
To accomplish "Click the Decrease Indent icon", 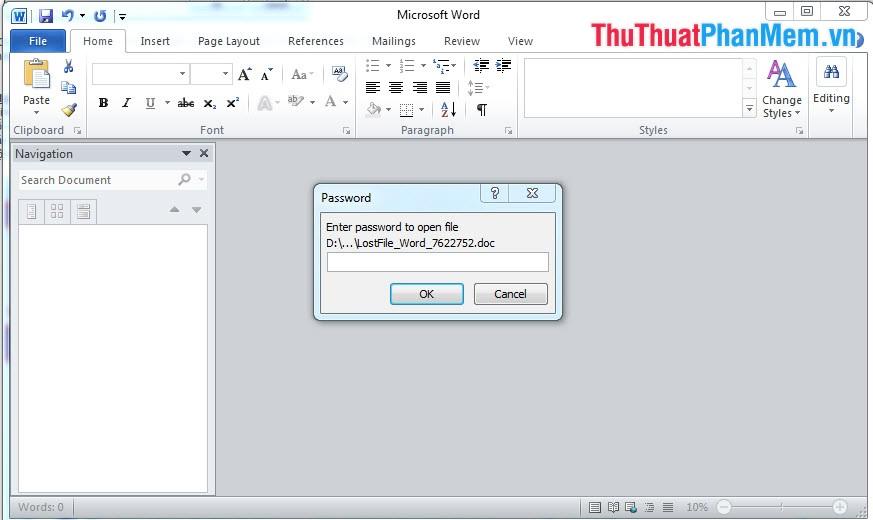I will tap(481, 66).
